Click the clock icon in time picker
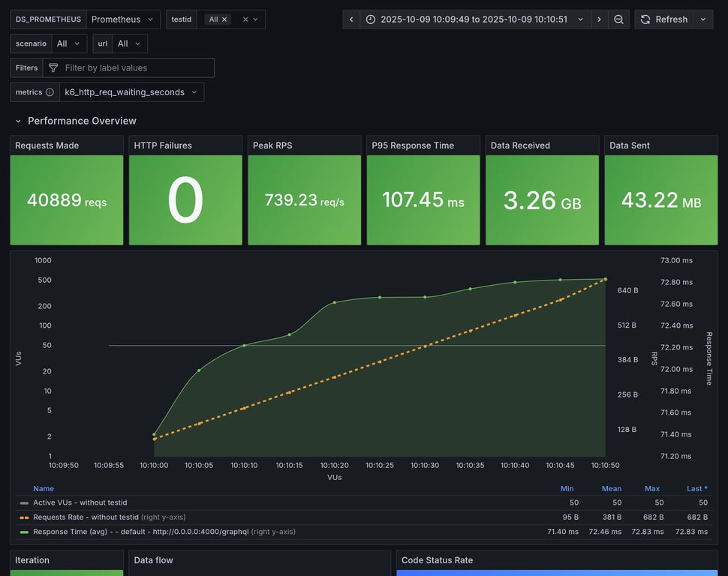This screenshot has height=576, width=728. [372, 19]
